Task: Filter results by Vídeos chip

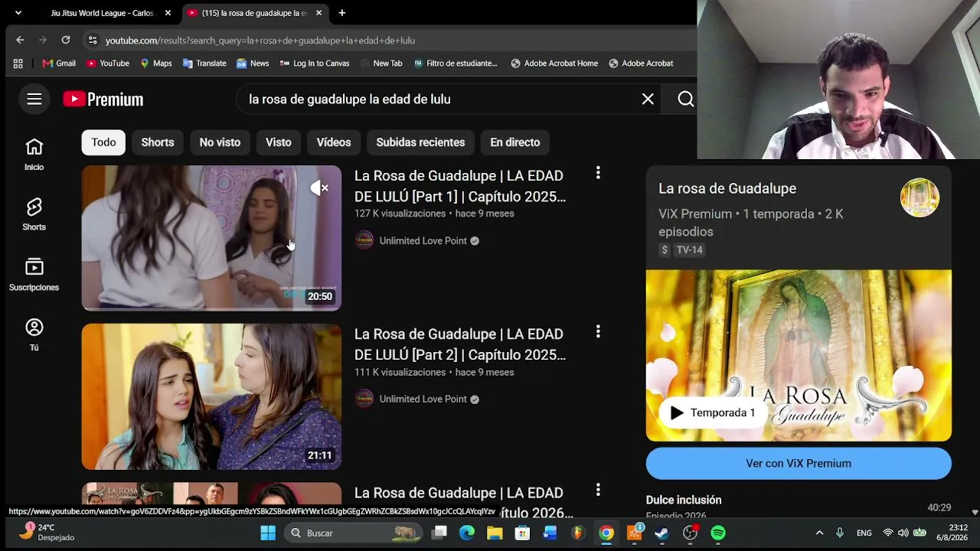Action: (x=334, y=142)
